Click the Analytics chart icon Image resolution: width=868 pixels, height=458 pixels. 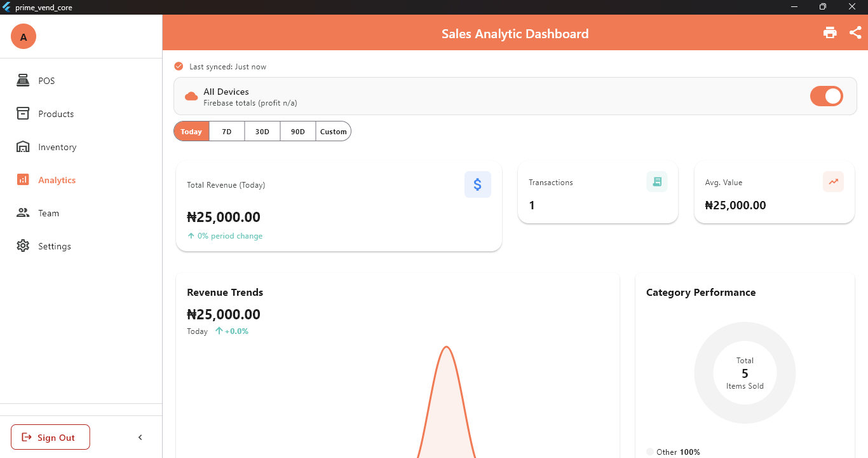(x=23, y=180)
